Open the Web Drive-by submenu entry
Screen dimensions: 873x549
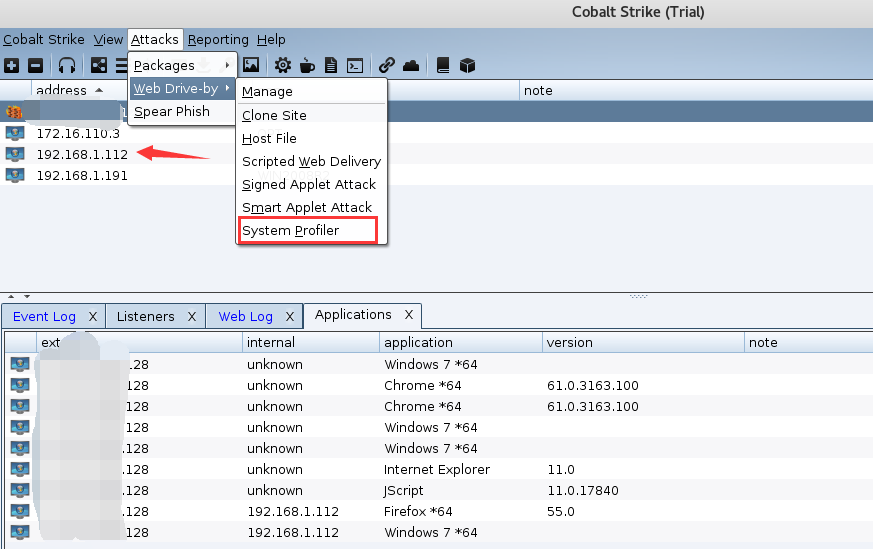coord(183,89)
